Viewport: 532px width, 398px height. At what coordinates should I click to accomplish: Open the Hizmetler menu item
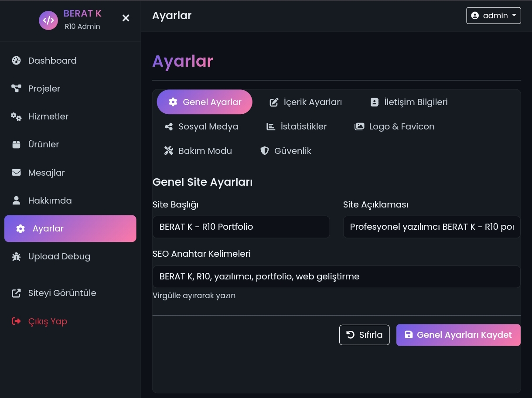coord(70,116)
